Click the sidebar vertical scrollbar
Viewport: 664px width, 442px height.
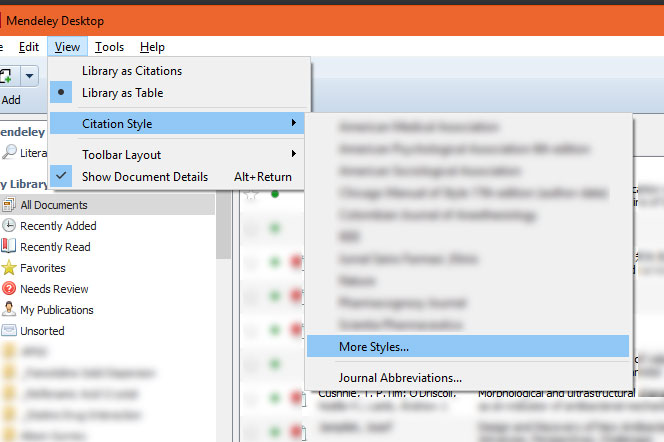(224, 240)
